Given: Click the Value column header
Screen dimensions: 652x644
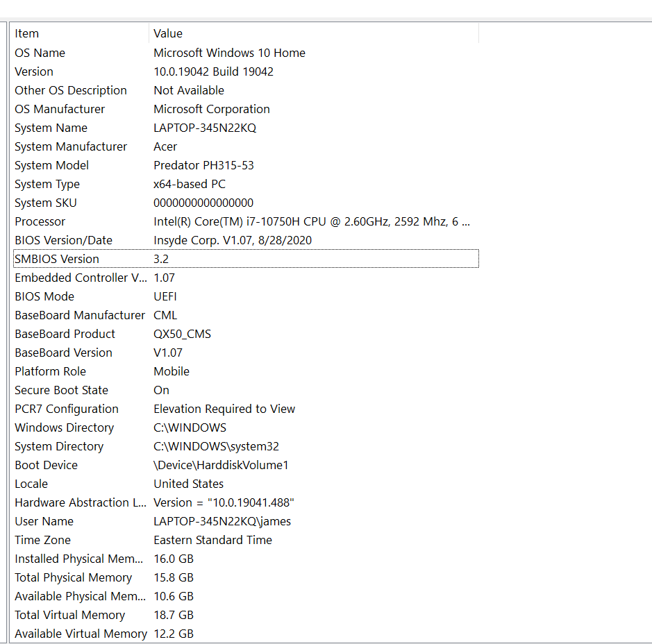Looking at the screenshot, I should pos(314,33).
